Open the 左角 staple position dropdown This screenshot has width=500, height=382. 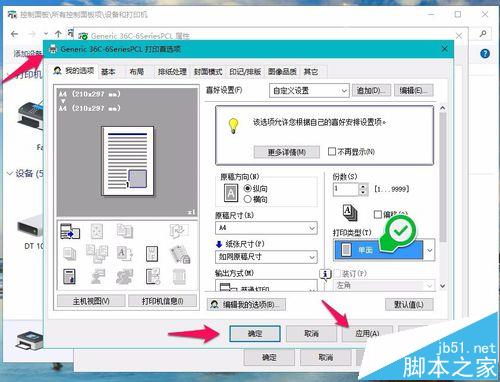tap(385, 285)
